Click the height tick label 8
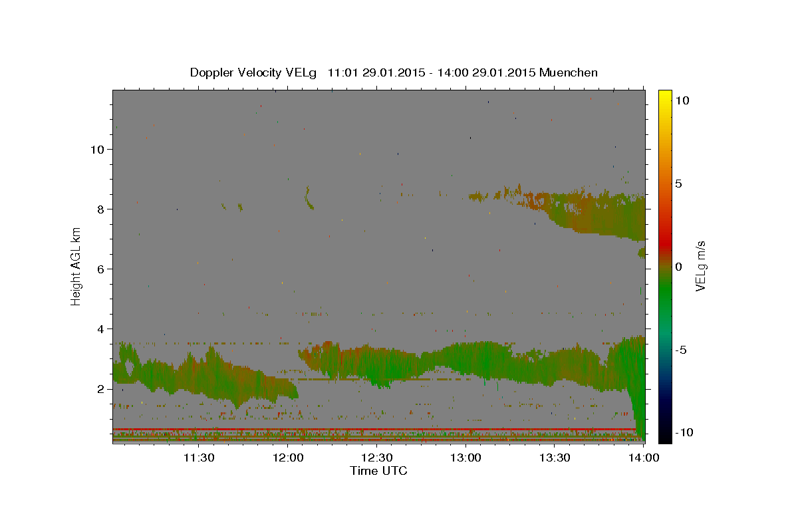The width and height of the screenshot is (798, 532). [x=102, y=209]
